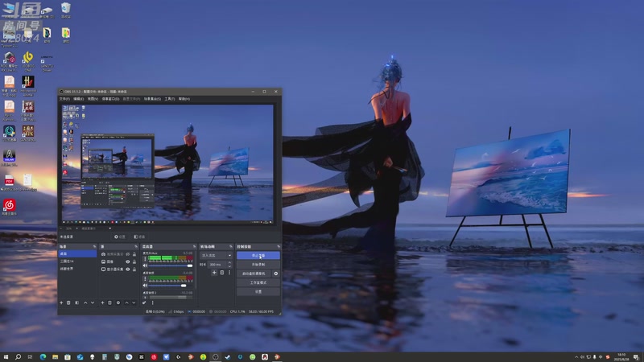Viewport: 644px width, 362px height.
Task: Open mixer toolbar three-dot menu
Action: tap(152, 303)
